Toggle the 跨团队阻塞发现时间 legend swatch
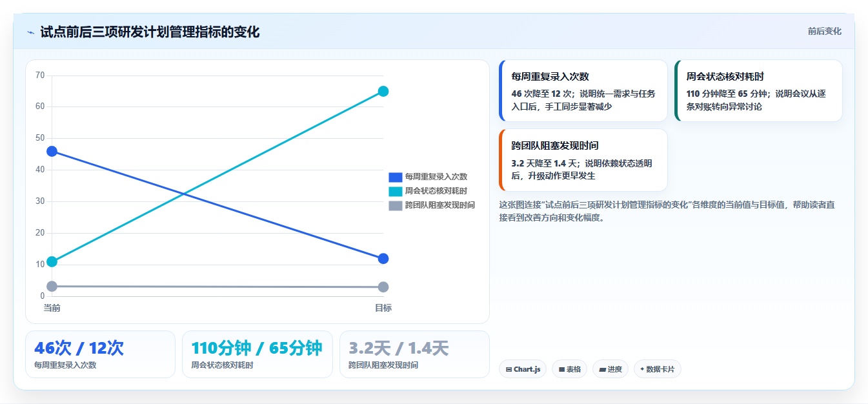This screenshot has width=868, height=404. (396, 205)
